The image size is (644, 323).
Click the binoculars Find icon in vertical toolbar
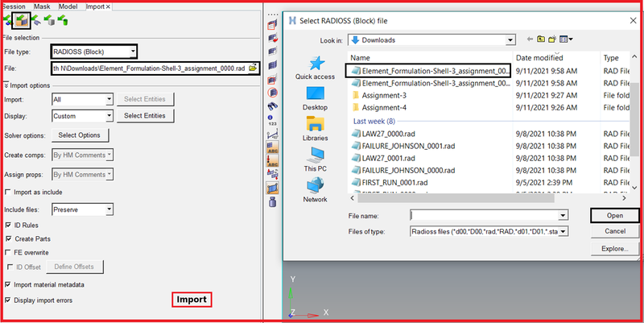point(272,106)
